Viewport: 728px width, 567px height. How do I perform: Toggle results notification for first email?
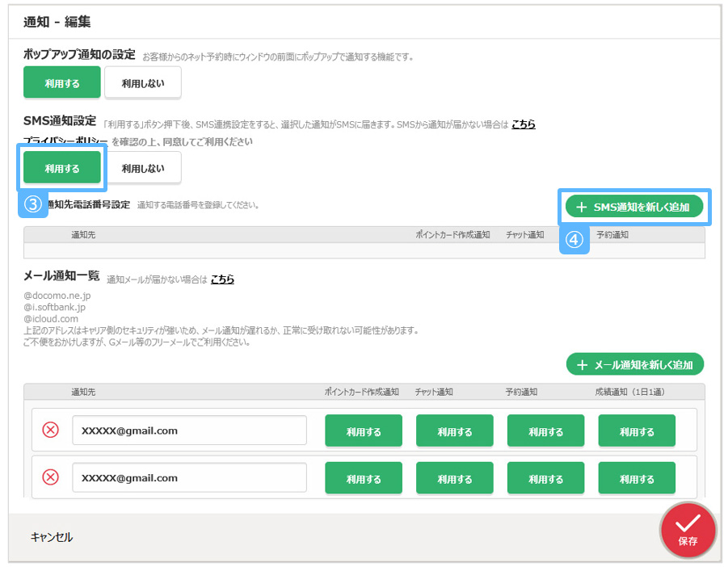637,431
